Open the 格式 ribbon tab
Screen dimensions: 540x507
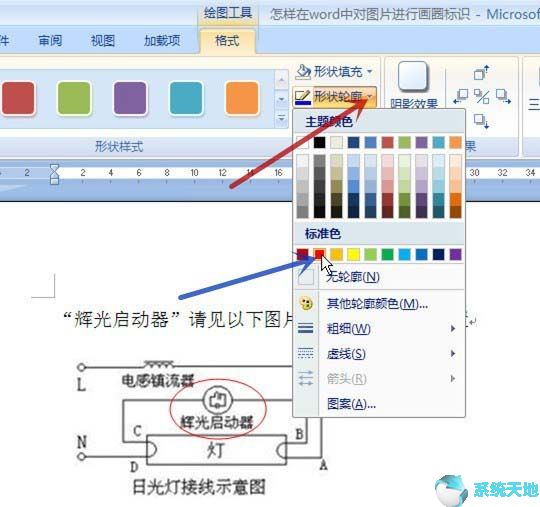click(x=227, y=41)
